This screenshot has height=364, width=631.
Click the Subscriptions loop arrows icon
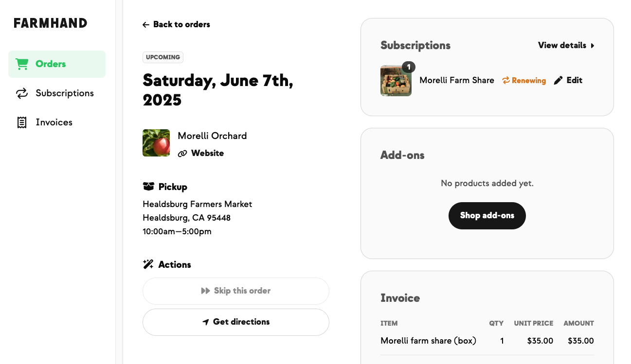pyautogui.click(x=22, y=93)
